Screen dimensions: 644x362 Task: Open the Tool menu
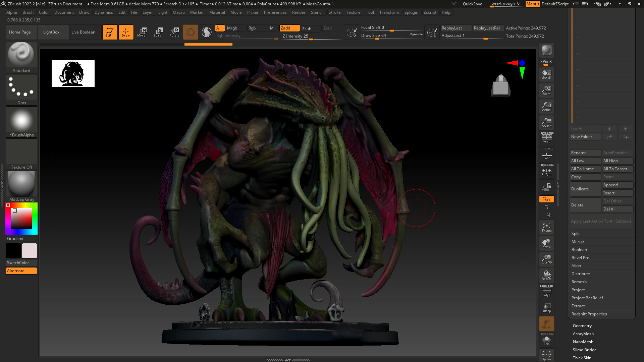click(x=370, y=12)
